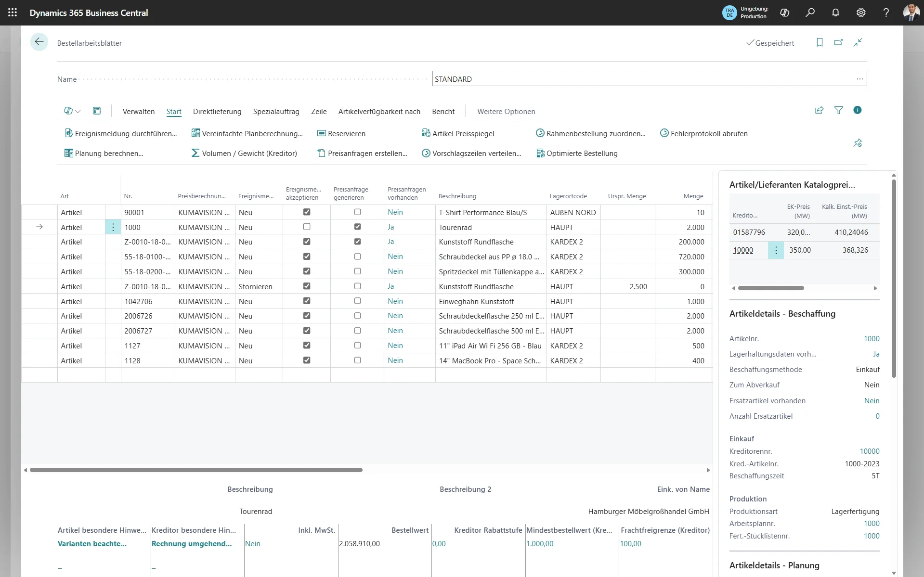Bookmark this page
This screenshot has height=577, width=924.
point(820,42)
